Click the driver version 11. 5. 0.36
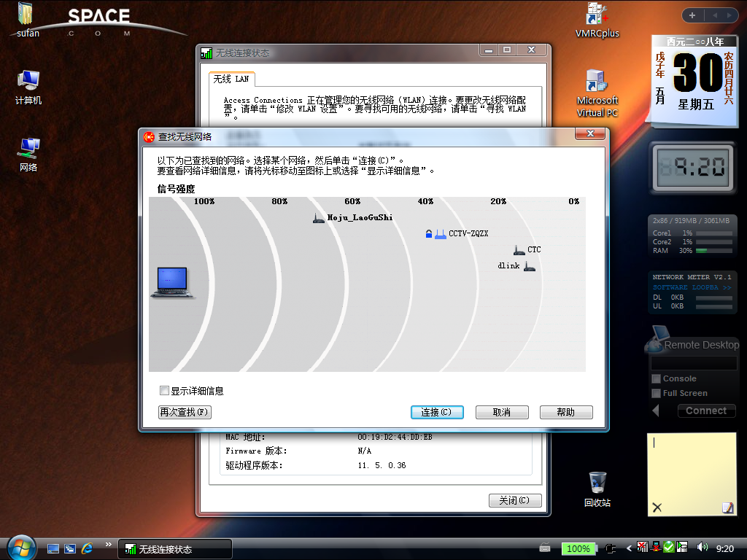This screenshot has width=747, height=560. (382, 465)
